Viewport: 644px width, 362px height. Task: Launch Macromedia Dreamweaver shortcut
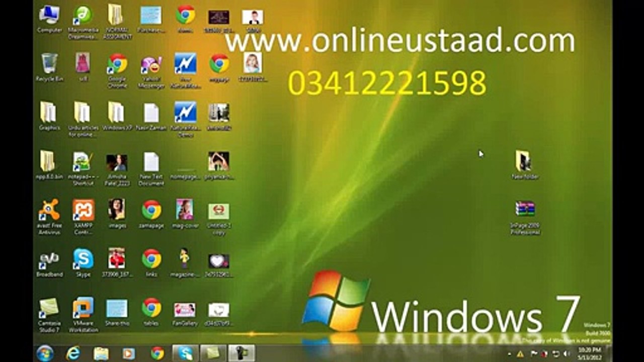tap(83, 21)
